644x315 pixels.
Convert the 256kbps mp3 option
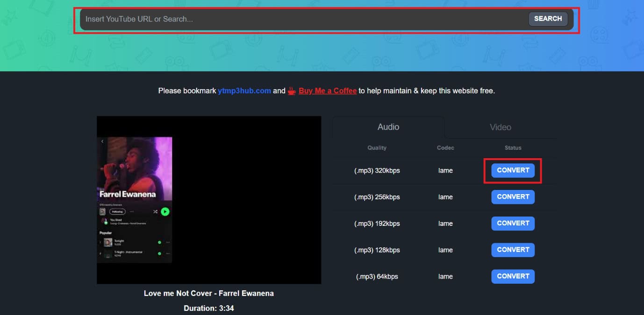click(x=513, y=197)
